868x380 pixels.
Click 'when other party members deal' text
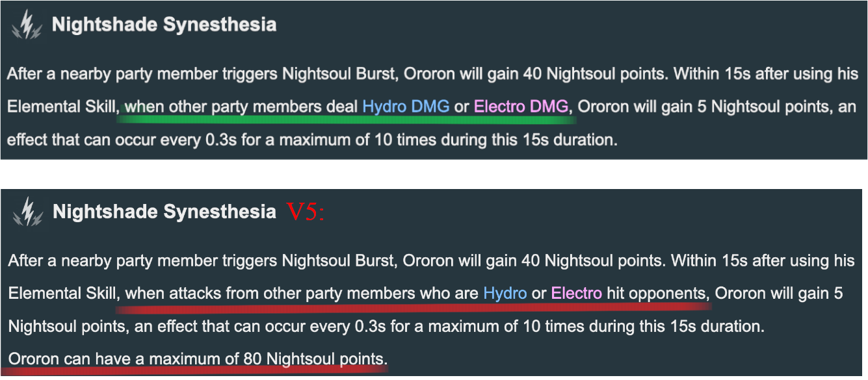pos(241,107)
